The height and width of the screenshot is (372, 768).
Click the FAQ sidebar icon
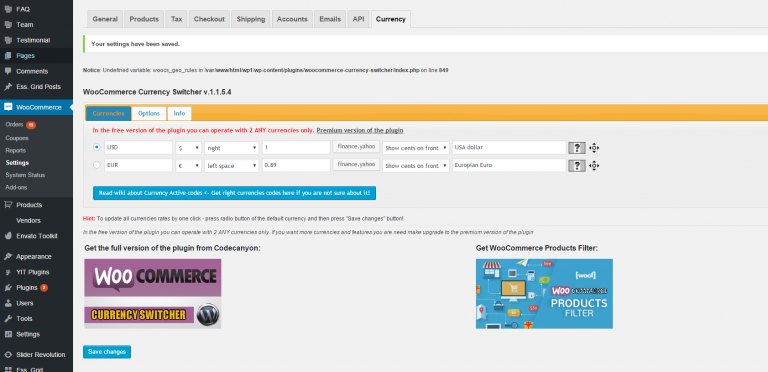[8, 9]
